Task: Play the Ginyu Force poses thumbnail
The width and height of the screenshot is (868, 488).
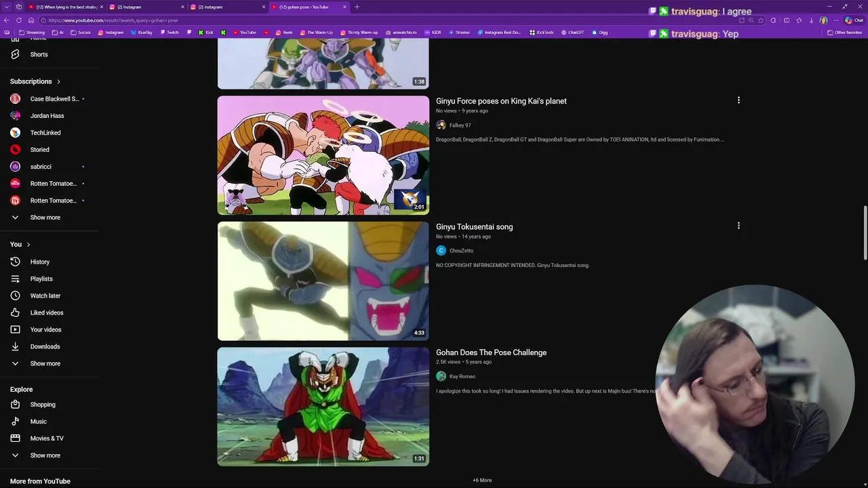Action: coord(323,155)
